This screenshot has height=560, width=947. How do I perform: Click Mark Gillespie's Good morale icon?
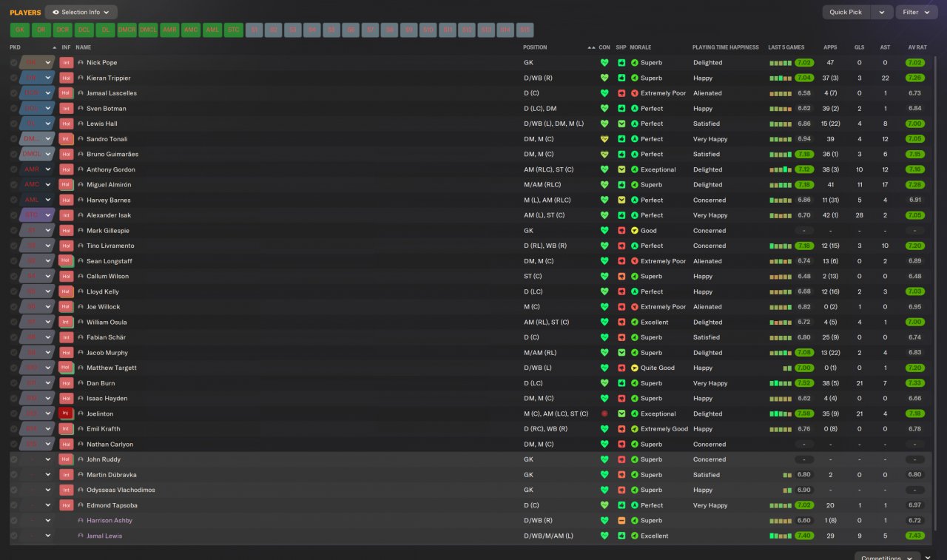[x=635, y=231]
